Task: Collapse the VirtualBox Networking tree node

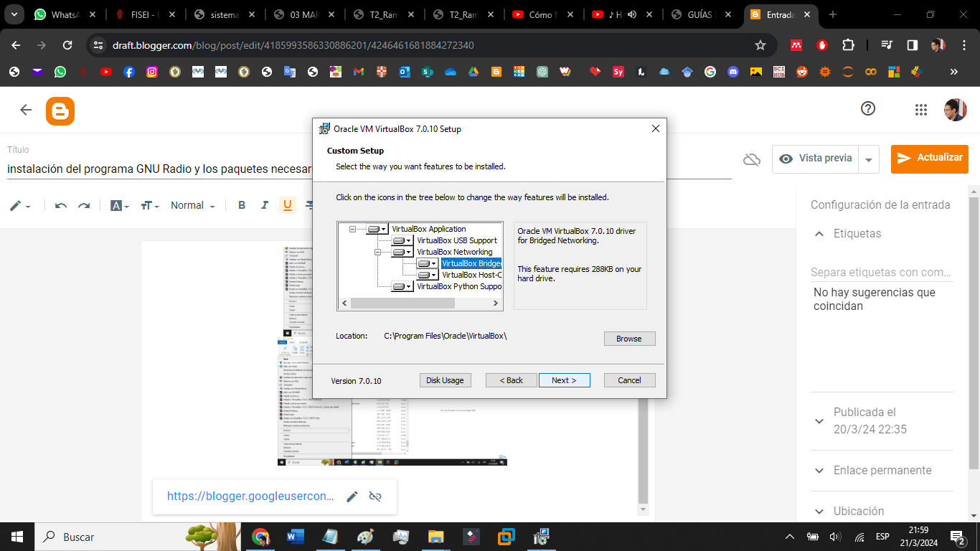Action: click(377, 252)
